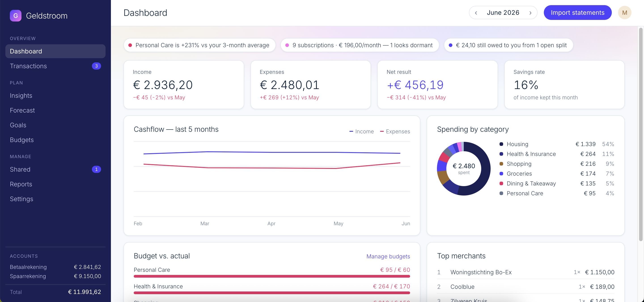This screenshot has height=302, width=644.
Task: Click the Total € 11.991,62 balance
Action: coord(85,292)
